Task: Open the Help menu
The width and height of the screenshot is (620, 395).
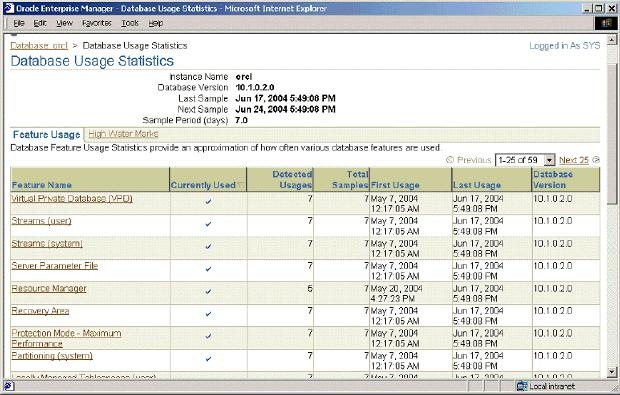Action: tap(155, 23)
